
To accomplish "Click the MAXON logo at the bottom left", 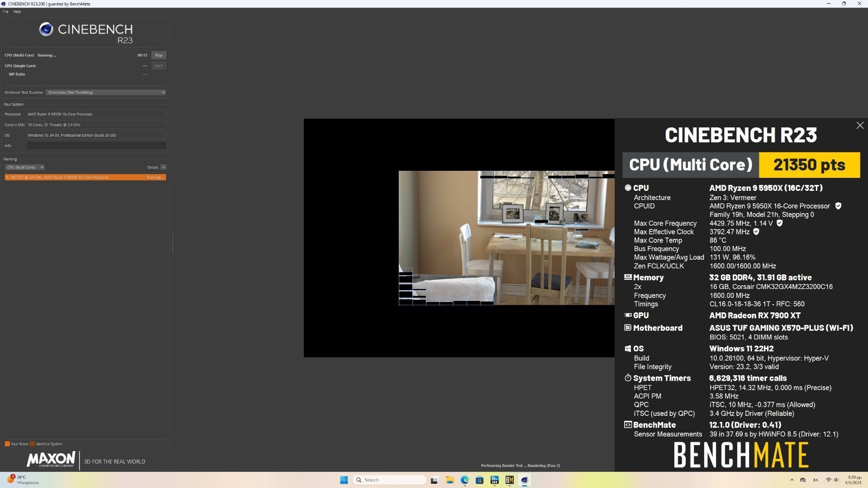I will click(x=51, y=459).
